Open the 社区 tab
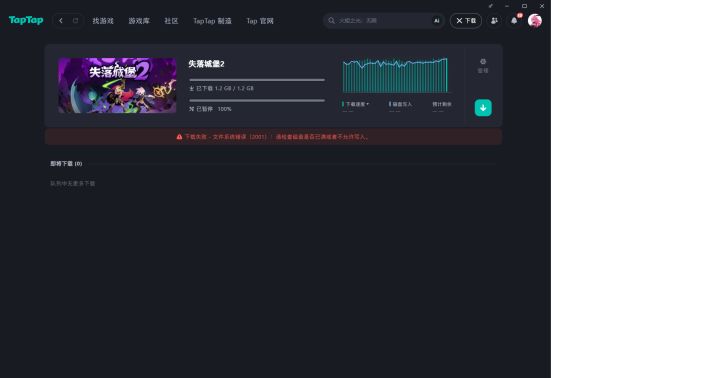The width and height of the screenshot is (720, 378). (171, 21)
